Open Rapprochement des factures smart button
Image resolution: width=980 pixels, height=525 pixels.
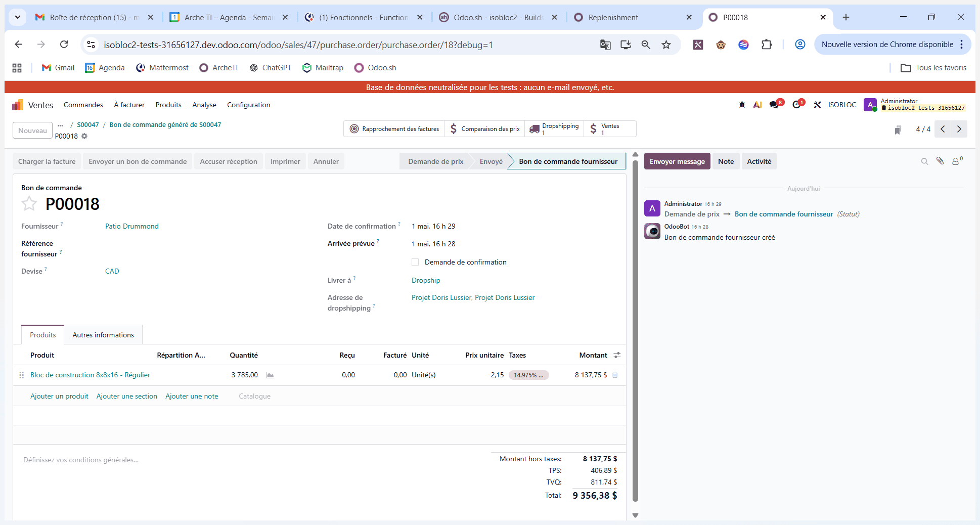click(394, 129)
